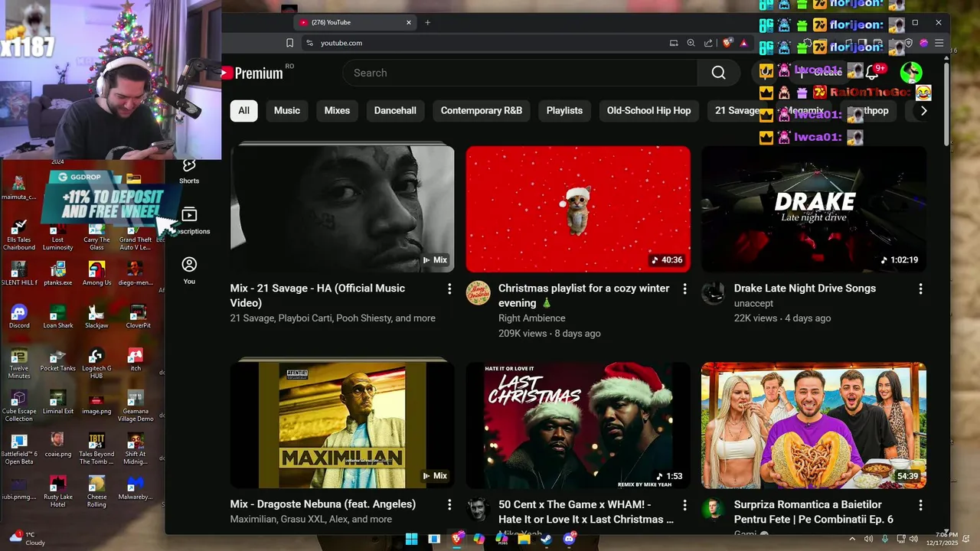Show more category chips with right arrow

(923, 110)
